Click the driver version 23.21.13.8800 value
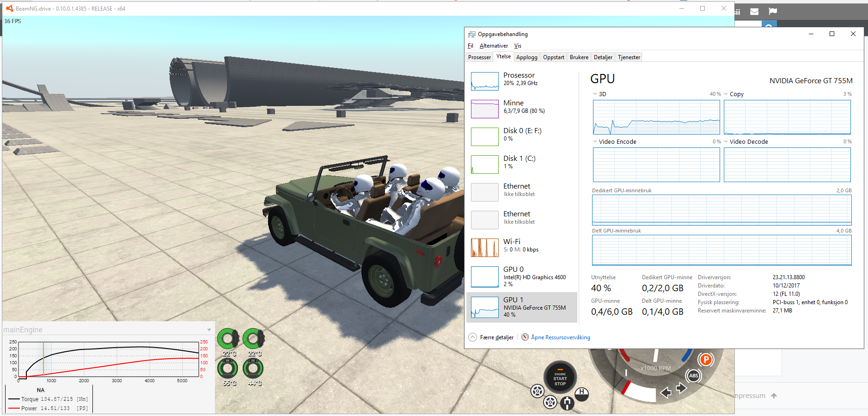The height and width of the screenshot is (416, 868). click(789, 277)
